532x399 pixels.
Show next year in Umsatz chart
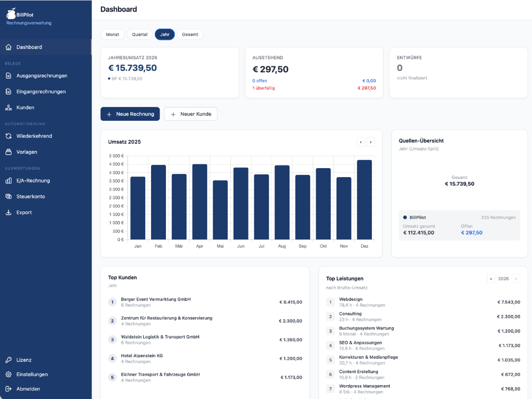[370, 142]
